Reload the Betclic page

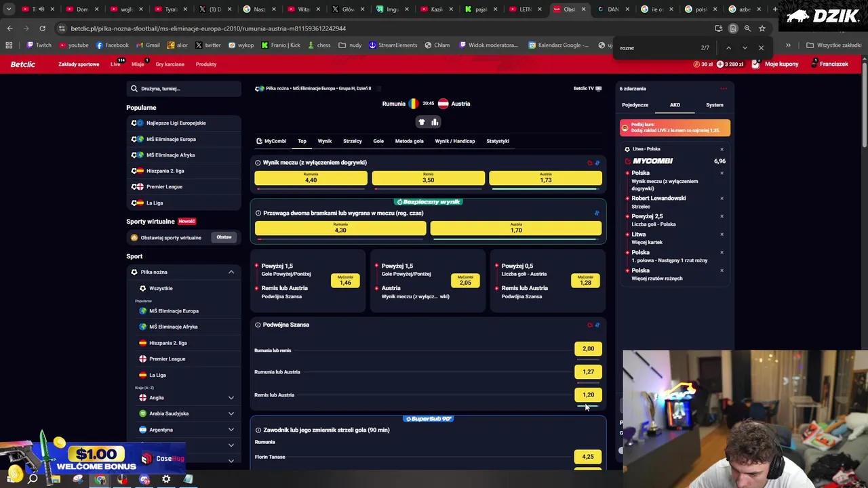(x=42, y=28)
